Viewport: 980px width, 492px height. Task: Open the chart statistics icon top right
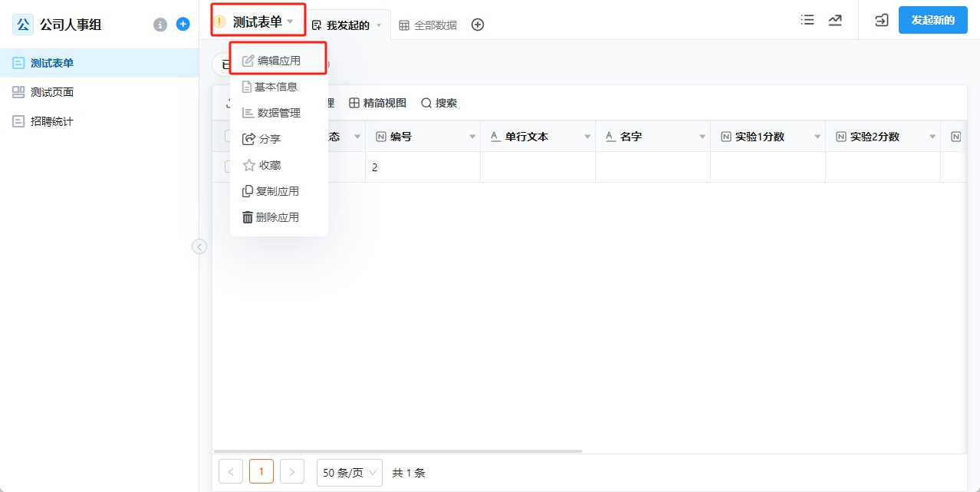click(x=835, y=20)
